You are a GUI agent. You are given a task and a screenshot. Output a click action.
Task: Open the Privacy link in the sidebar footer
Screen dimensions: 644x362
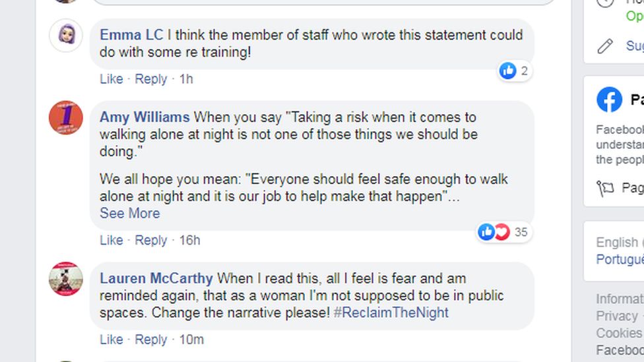[x=616, y=317]
